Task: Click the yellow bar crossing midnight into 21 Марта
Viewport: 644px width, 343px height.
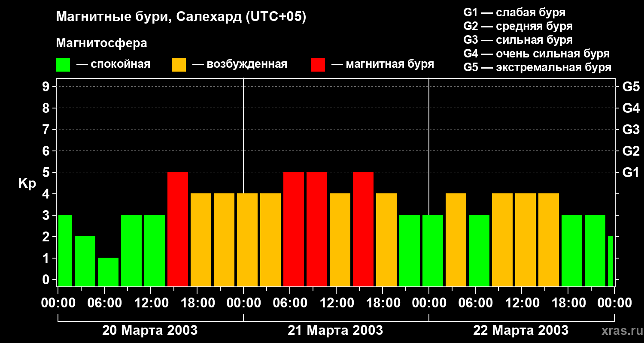Action: 247,240
